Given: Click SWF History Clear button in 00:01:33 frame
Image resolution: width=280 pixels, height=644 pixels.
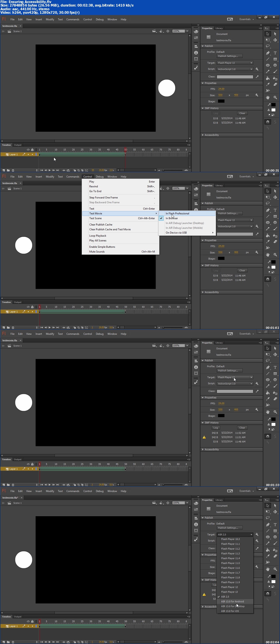Looking at the screenshot, I should click(x=242, y=428).
